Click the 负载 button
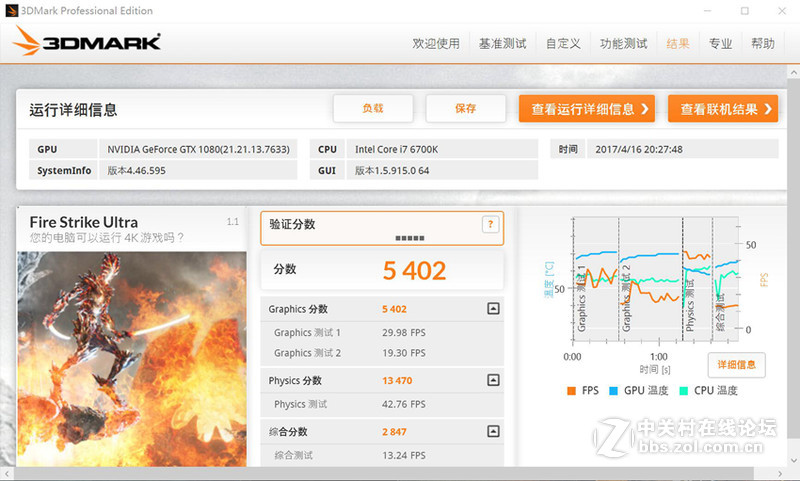The width and height of the screenshot is (800, 481). click(x=373, y=108)
